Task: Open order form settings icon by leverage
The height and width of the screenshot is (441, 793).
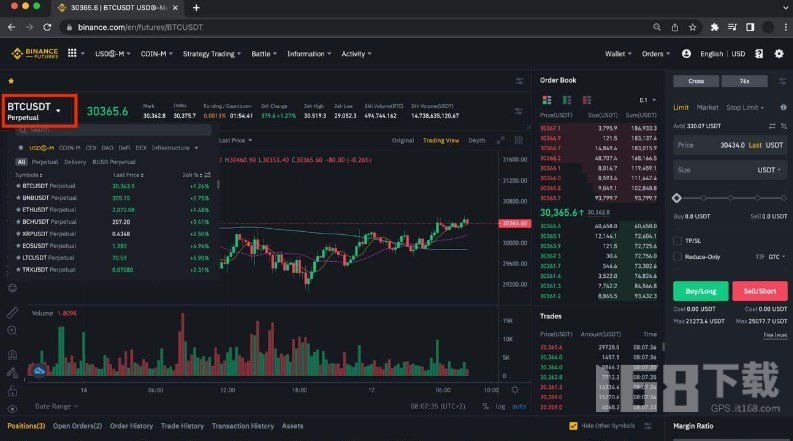Action: (782, 81)
